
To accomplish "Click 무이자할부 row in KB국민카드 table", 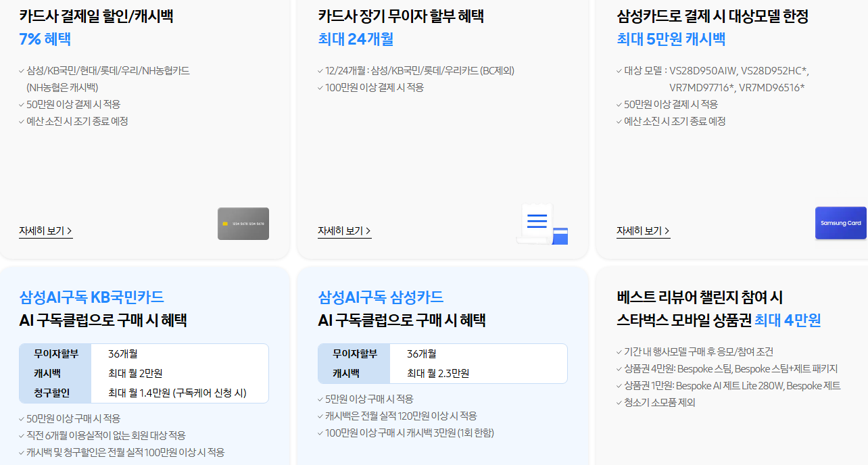I will click(x=144, y=353).
